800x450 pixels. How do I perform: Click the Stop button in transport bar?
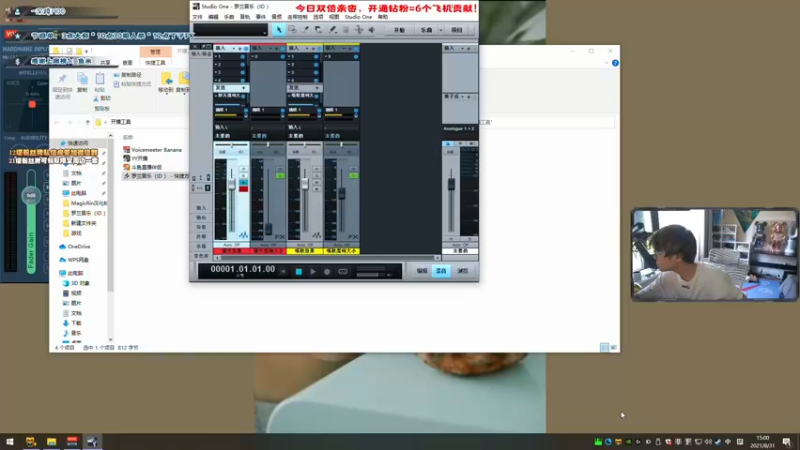298,272
